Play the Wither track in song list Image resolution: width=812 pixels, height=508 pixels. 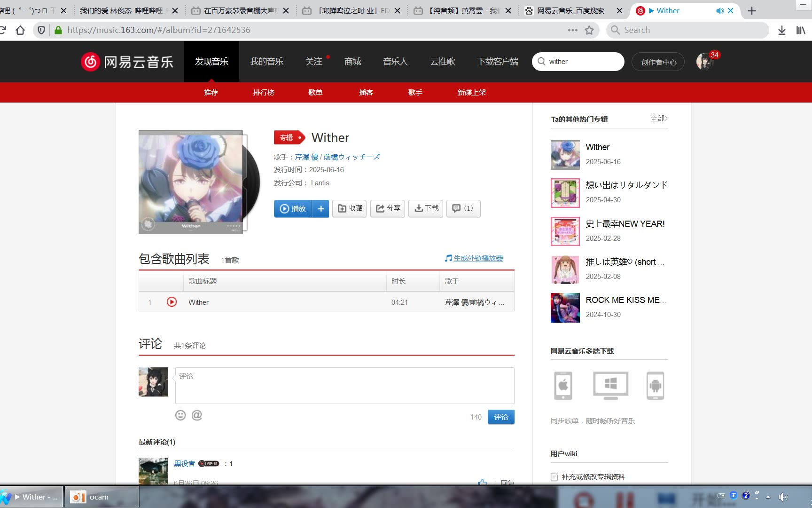tap(172, 302)
